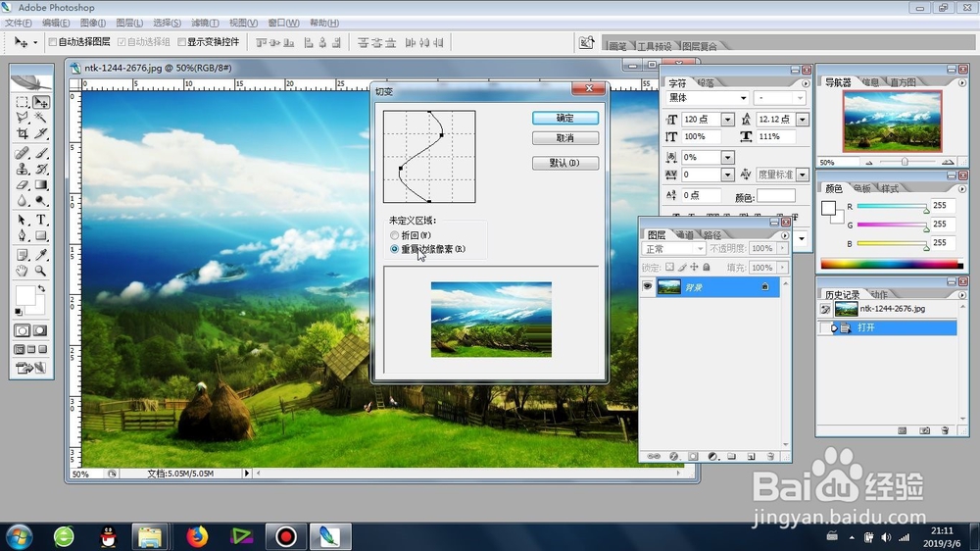Open the 图像(I) menu
The height and width of the screenshot is (551, 980).
coord(92,23)
